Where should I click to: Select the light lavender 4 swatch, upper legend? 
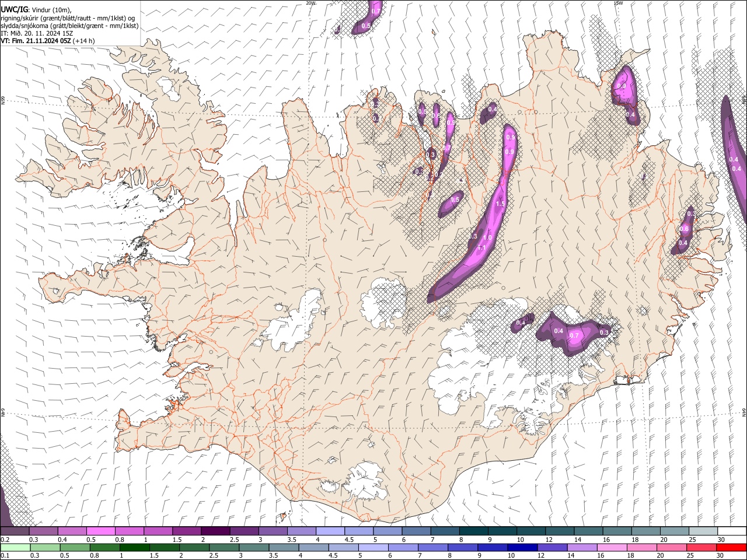pyautogui.click(x=330, y=531)
